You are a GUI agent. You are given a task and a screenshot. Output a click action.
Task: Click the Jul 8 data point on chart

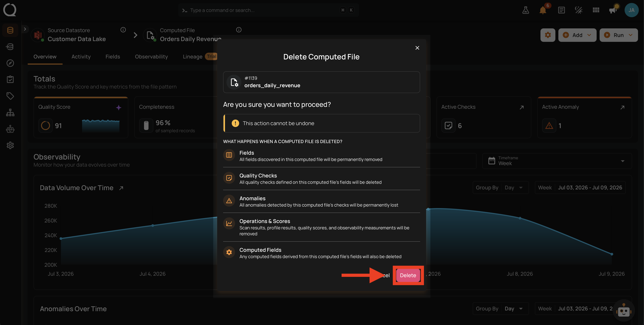(520, 218)
